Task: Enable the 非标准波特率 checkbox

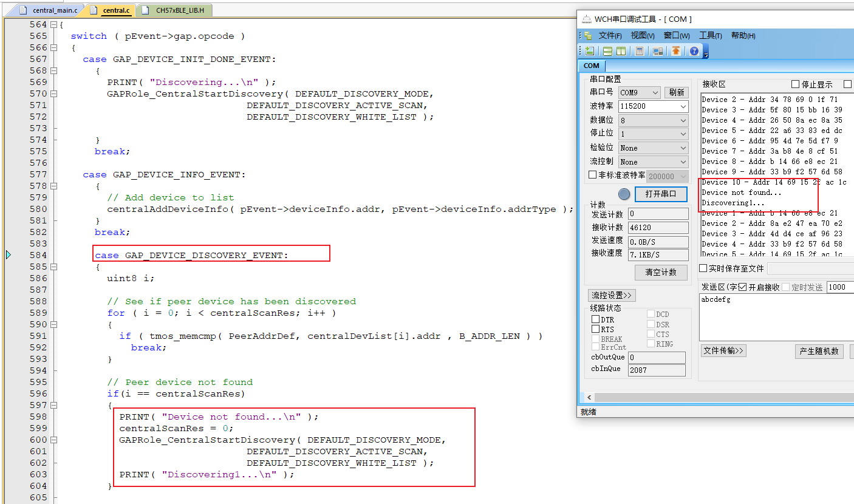Action: [x=593, y=175]
